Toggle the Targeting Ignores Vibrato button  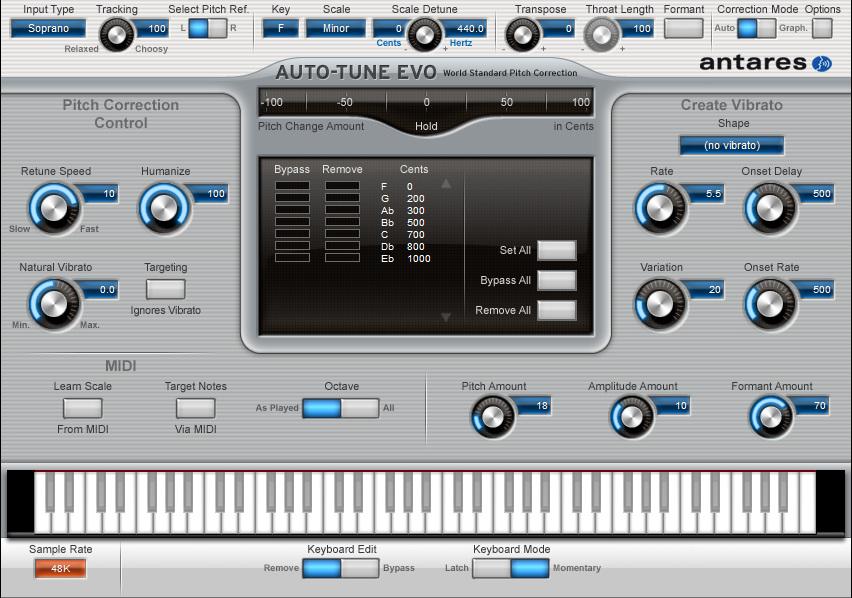pyautogui.click(x=166, y=289)
